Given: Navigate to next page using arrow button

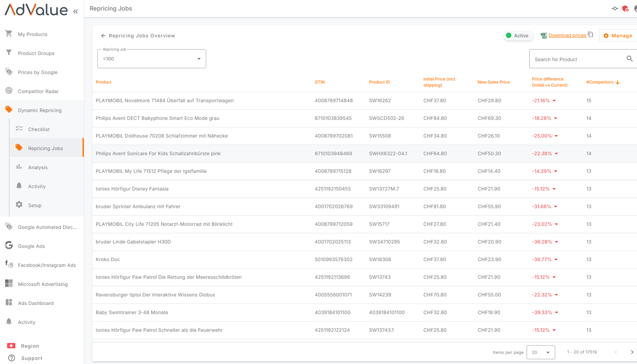Looking at the screenshot, I should point(632,352).
